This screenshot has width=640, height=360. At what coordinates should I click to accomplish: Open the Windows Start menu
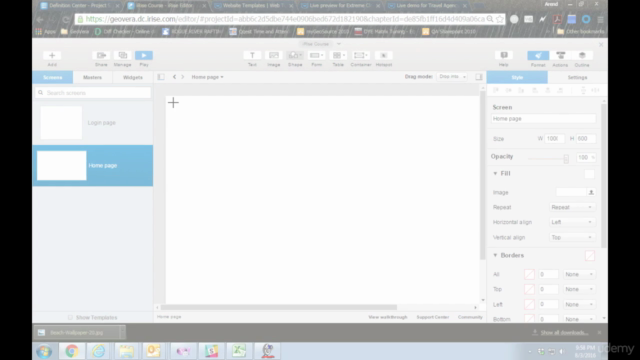click(44, 351)
